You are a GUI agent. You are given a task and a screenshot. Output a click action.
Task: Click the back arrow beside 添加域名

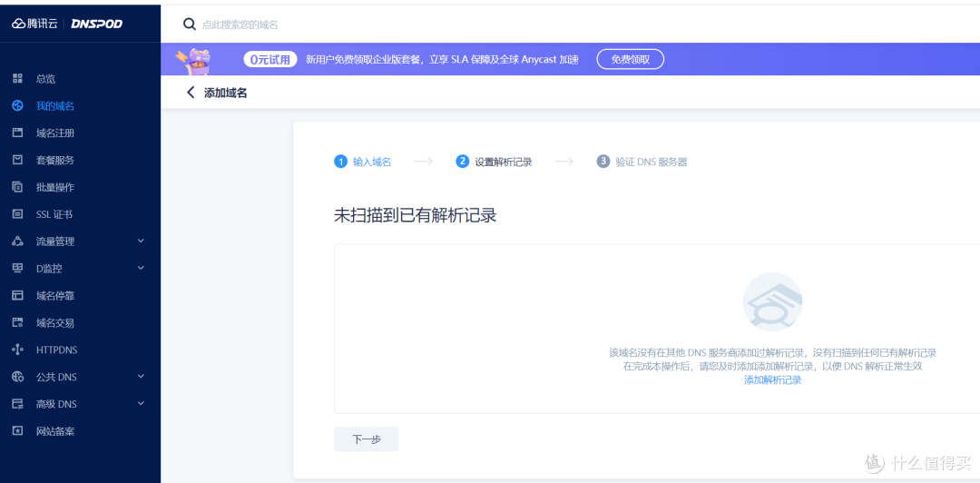(191, 93)
